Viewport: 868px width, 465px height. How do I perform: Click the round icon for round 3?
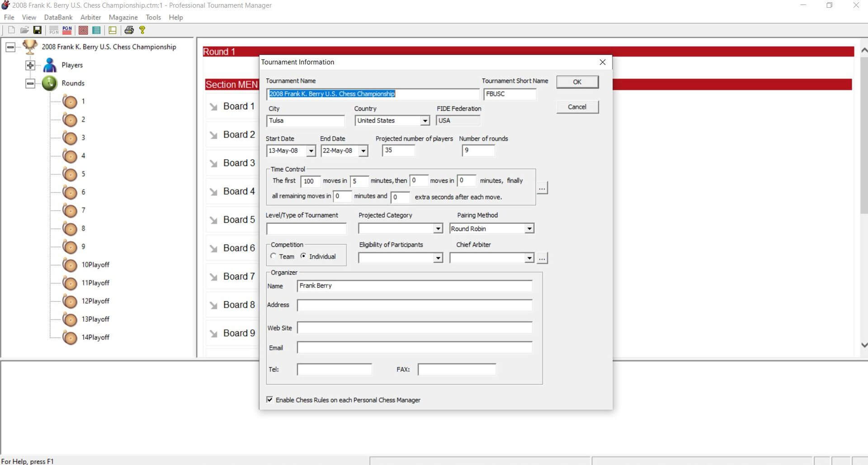point(70,138)
